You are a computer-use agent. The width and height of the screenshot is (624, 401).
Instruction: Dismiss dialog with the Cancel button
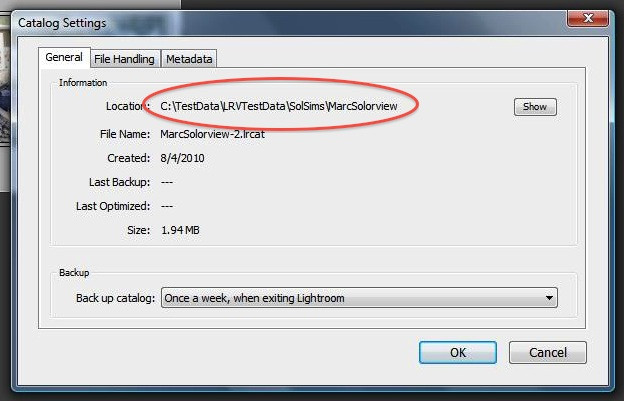[x=548, y=352]
